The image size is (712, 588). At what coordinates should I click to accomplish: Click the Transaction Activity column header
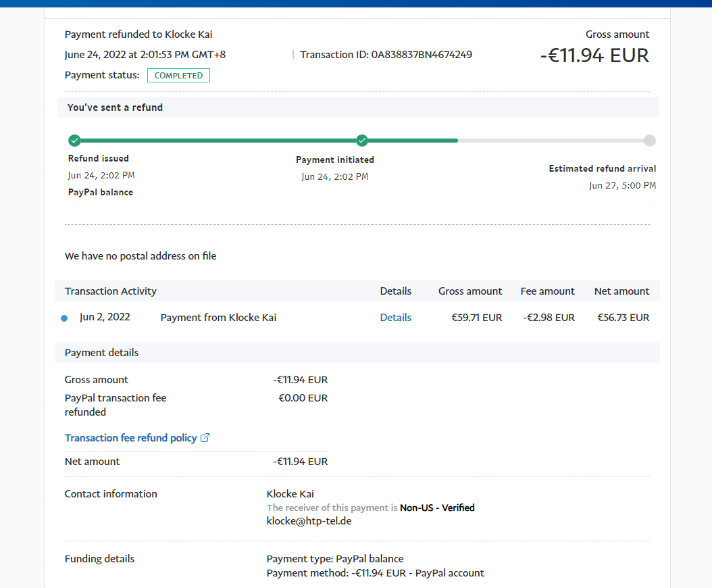point(111,291)
